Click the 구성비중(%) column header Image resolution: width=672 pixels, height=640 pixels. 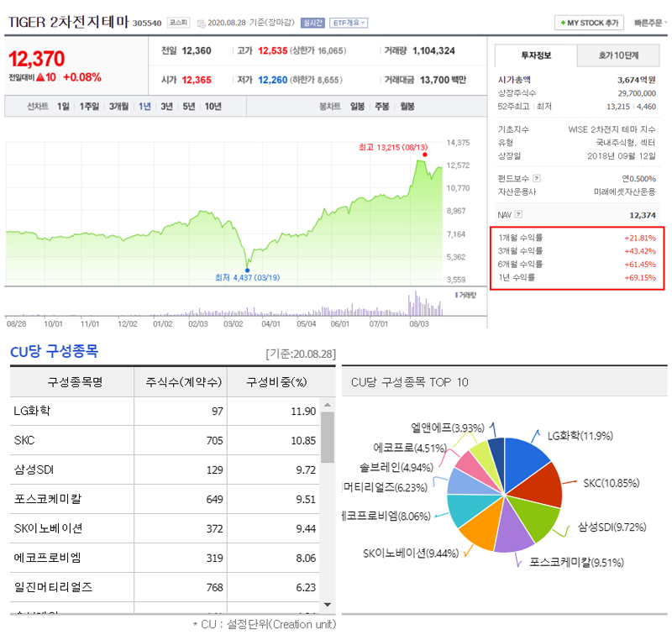tap(276, 381)
